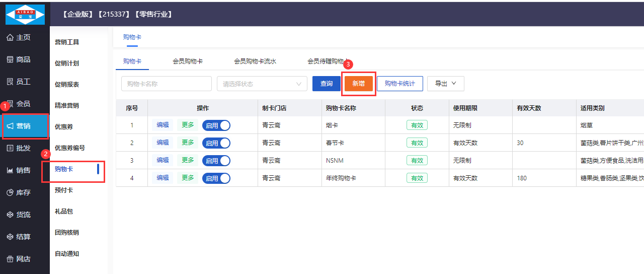Toggle 启用 switch for 春节卡 row

(x=216, y=143)
